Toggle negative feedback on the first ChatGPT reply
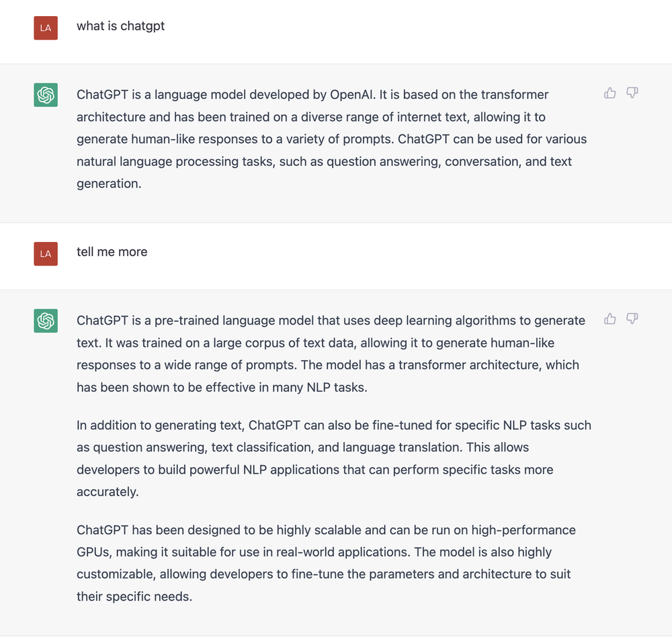This screenshot has width=672, height=639. coord(632,93)
